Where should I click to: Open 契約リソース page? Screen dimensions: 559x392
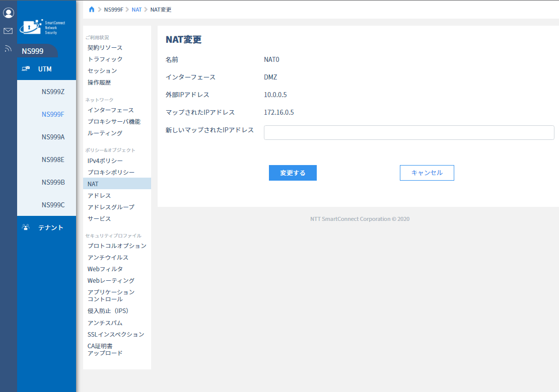105,48
